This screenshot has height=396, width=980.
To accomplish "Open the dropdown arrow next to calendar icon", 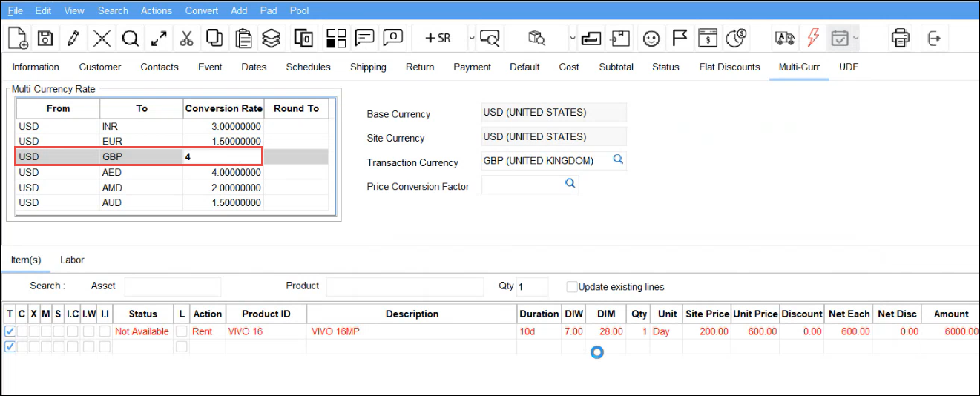I will pyautogui.click(x=856, y=38).
